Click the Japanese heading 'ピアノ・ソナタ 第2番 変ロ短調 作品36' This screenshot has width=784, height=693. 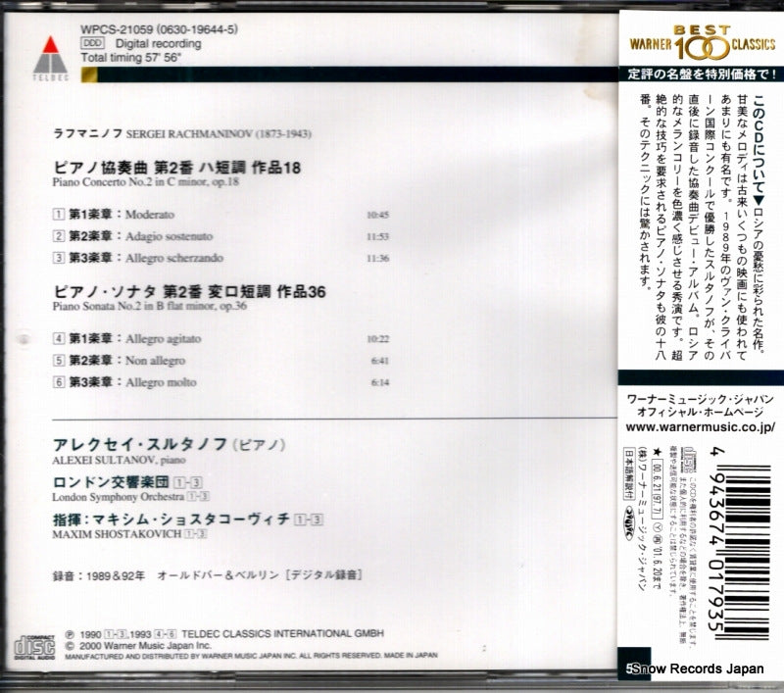point(189,291)
